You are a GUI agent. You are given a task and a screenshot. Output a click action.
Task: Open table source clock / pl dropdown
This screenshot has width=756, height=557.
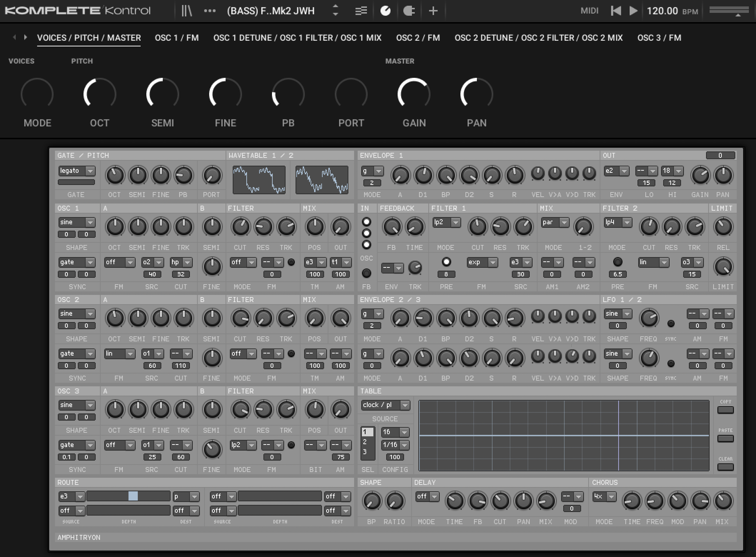click(x=385, y=405)
